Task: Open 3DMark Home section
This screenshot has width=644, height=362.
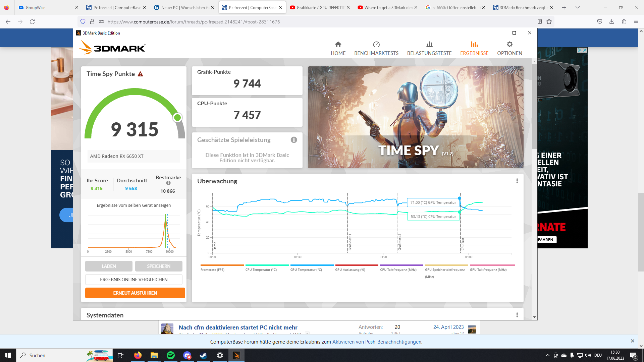Action: click(x=338, y=48)
